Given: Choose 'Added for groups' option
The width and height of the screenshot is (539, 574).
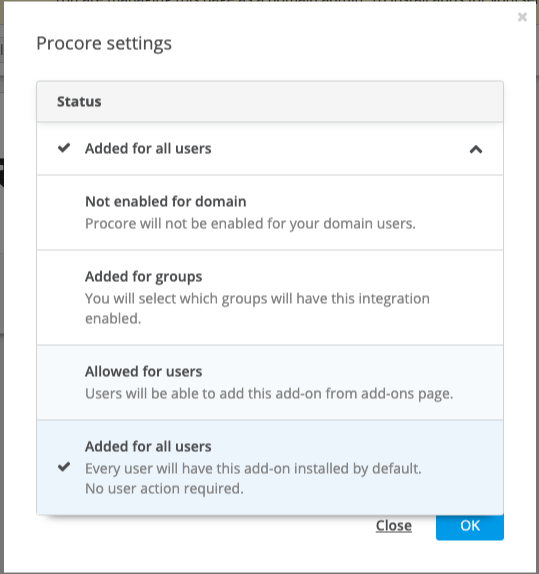Looking at the screenshot, I should 270,298.
